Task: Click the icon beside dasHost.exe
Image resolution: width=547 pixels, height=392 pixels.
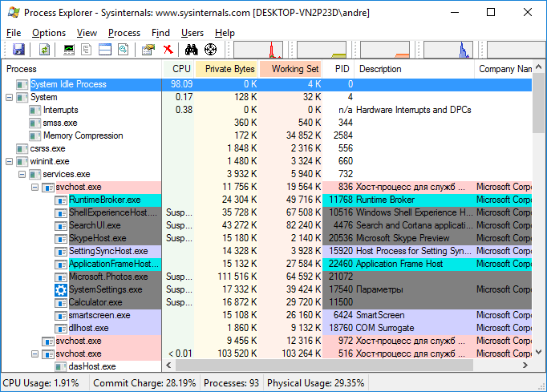Action: click(61, 366)
